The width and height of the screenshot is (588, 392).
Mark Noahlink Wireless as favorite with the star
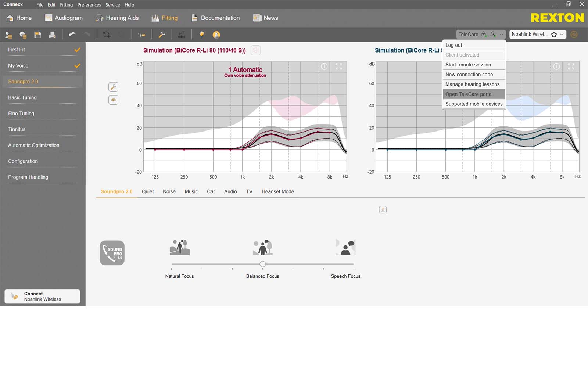pos(553,34)
